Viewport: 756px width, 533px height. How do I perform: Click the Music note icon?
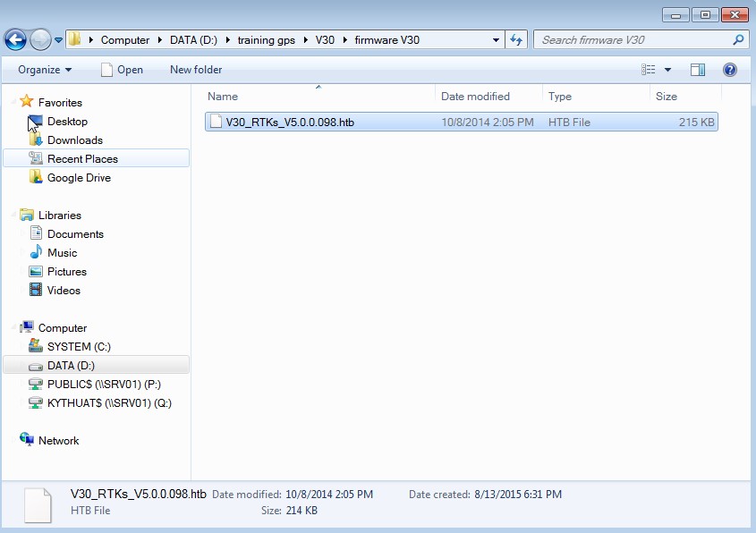36,252
